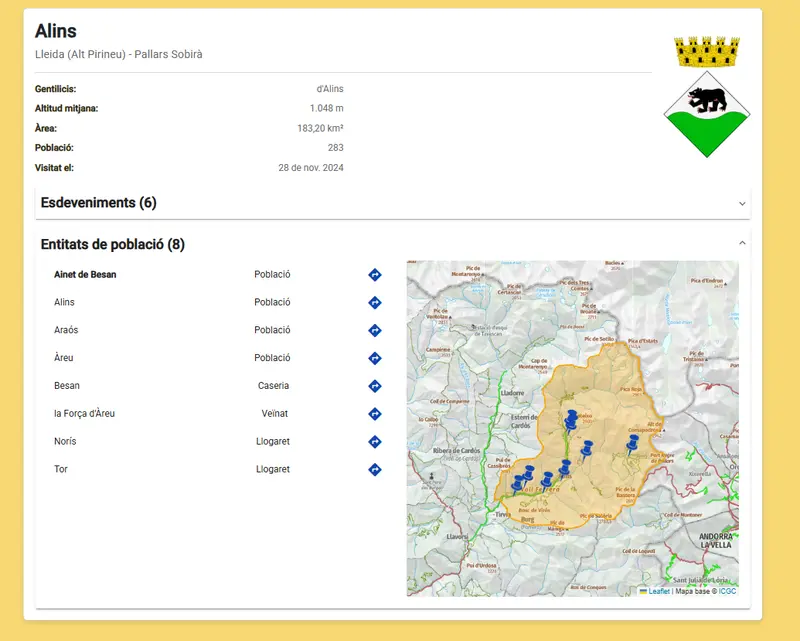This screenshot has width=800, height=641.
Task: Open directions icon for Norís
Action: (374, 441)
